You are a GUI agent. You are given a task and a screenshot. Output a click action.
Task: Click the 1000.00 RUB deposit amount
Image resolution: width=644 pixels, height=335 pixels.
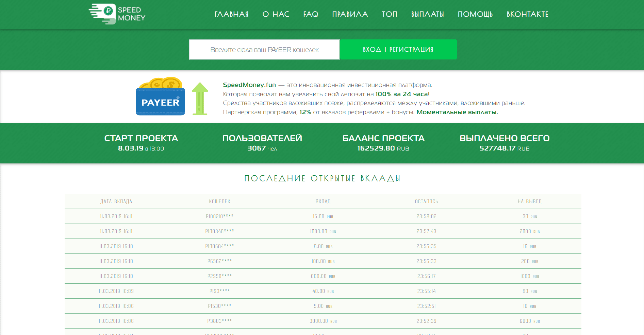323,231
